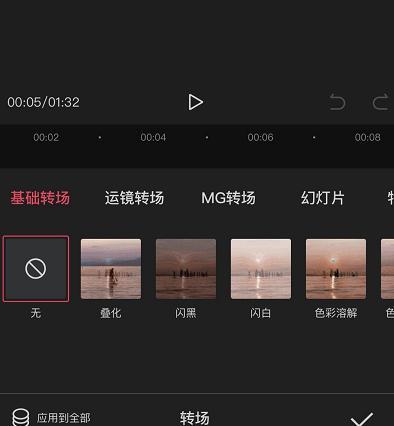Tap the 应用到全部 text button
This screenshot has width=394, height=426.
pyautogui.click(x=63, y=418)
